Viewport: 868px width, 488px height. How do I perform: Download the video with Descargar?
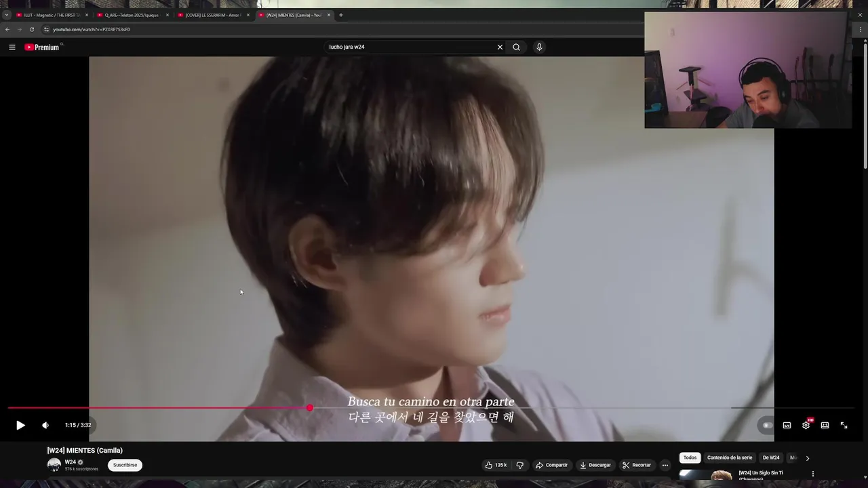[595, 465]
